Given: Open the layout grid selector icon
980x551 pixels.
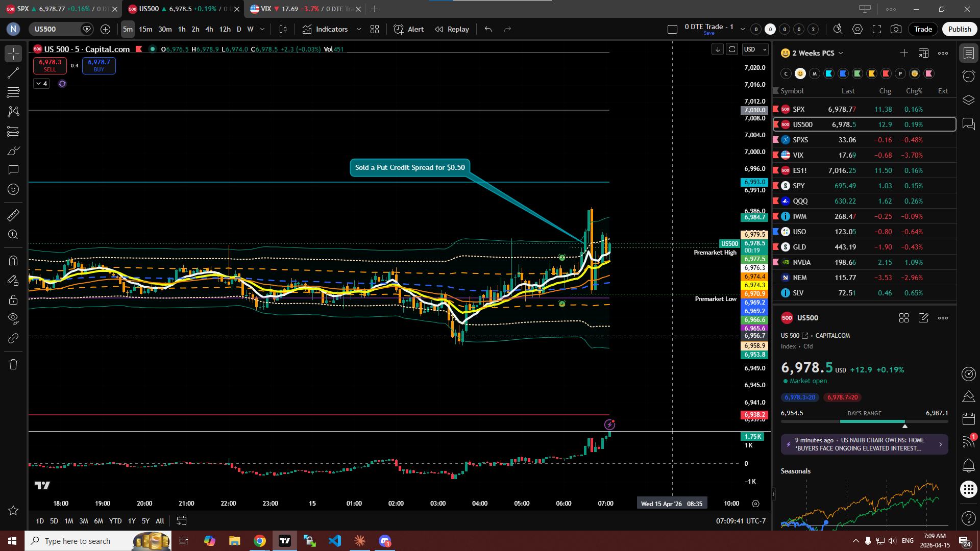Looking at the screenshot, I should point(375,29).
